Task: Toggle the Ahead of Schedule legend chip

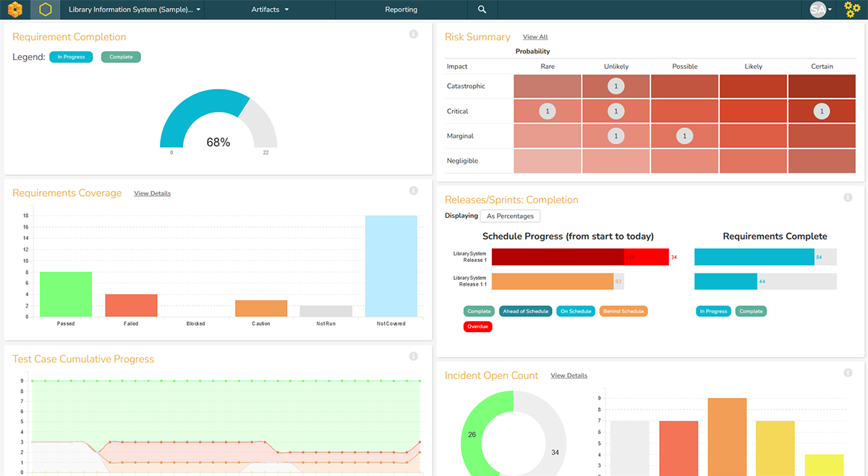Action: (x=525, y=311)
